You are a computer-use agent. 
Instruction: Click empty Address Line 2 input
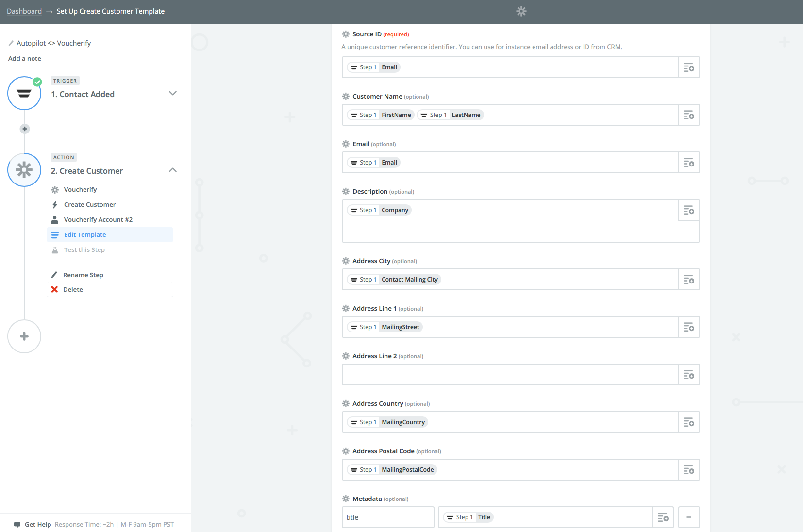tap(510, 375)
